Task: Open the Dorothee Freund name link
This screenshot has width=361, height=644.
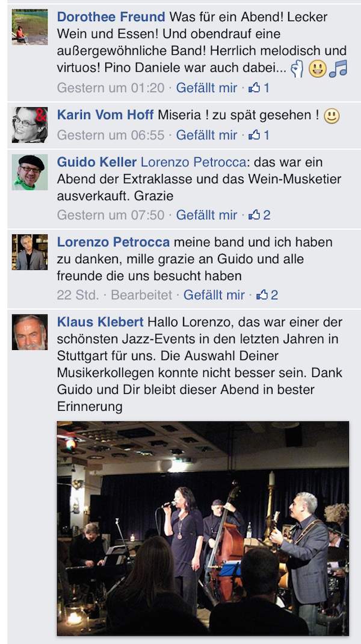Action: click(111, 17)
